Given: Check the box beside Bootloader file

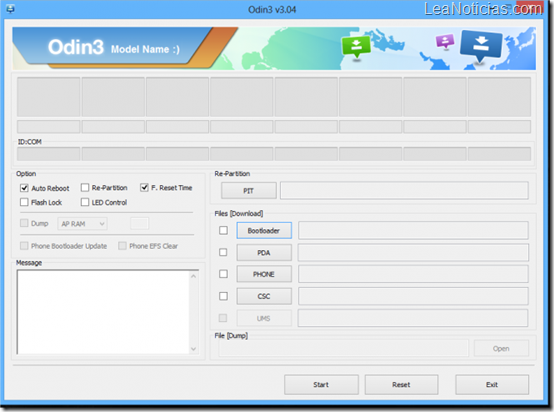Looking at the screenshot, I should pos(223,230).
